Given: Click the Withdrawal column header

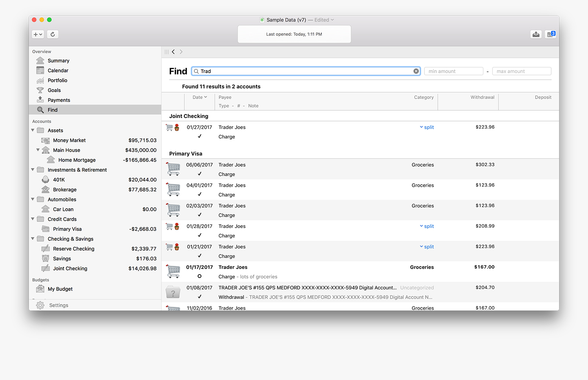Looking at the screenshot, I should pos(483,97).
